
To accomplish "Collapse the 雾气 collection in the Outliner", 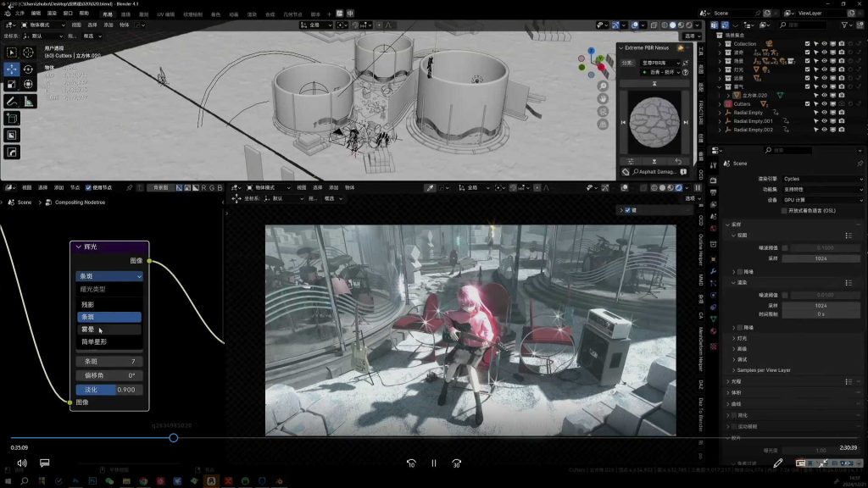I will click(719, 86).
